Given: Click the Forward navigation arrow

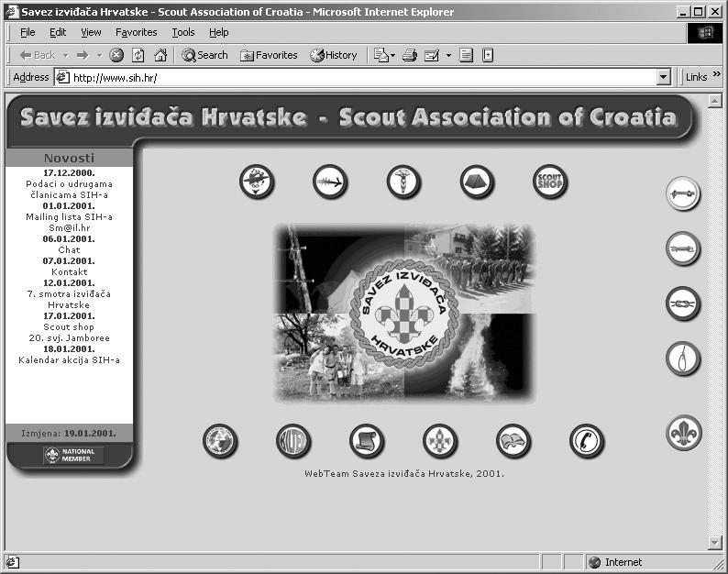Looking at the screenshot, I should coord(83,55).
